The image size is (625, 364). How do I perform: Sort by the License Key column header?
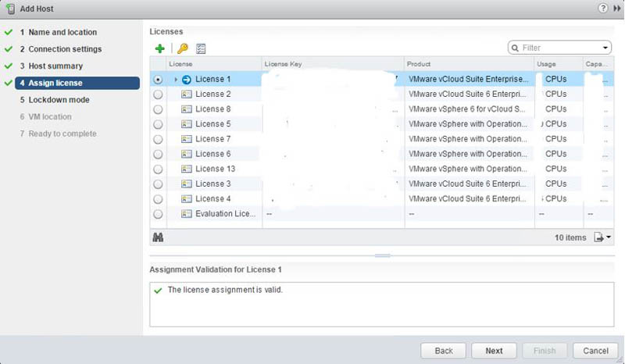pos(333,64)
